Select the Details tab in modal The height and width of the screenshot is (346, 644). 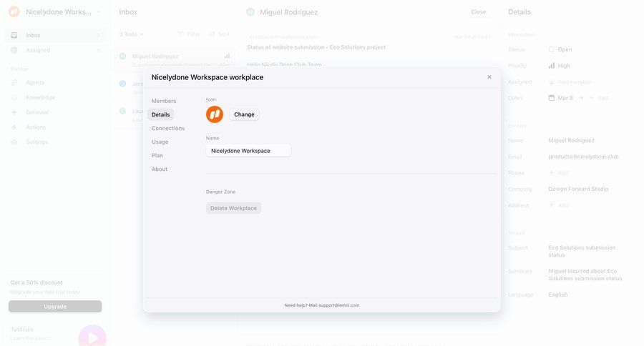coord(160,114)
